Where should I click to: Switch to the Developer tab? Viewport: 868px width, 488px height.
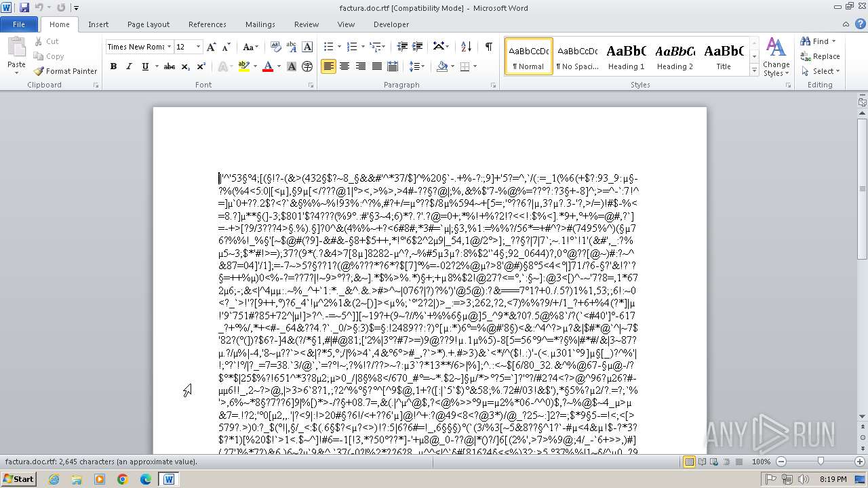(x=391, y=24)
